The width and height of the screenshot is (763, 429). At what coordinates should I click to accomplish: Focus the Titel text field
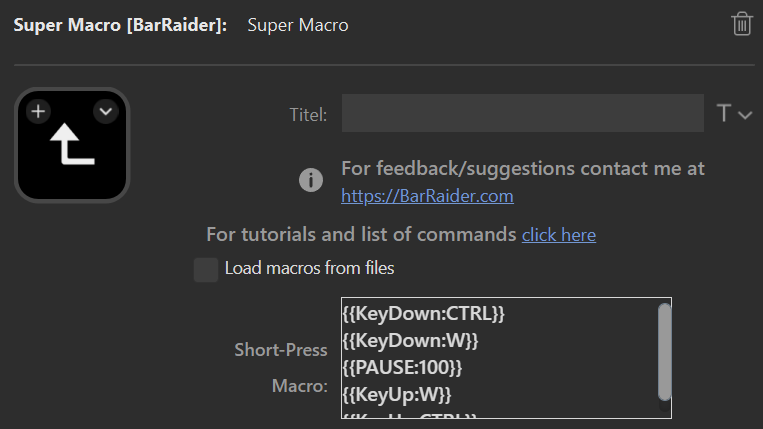point(522,114)
